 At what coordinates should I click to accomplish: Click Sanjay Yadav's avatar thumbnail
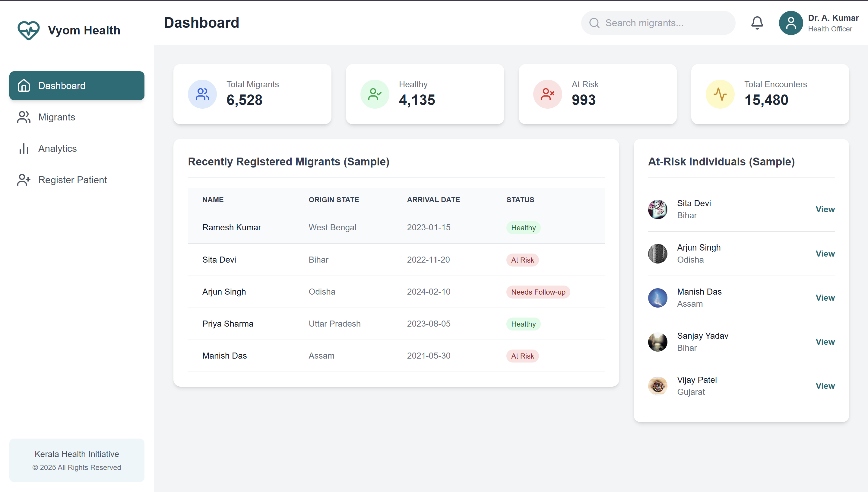pos(658,342)
